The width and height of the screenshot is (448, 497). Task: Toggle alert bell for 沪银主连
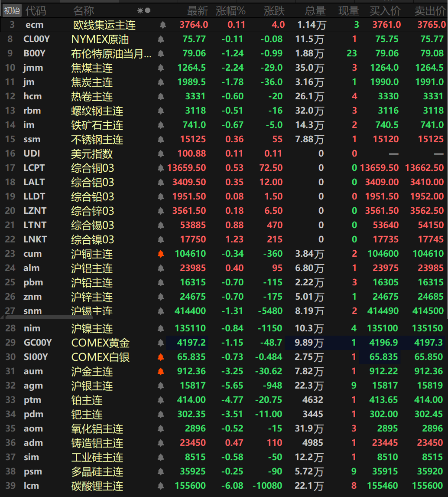(x=161, y=386)
